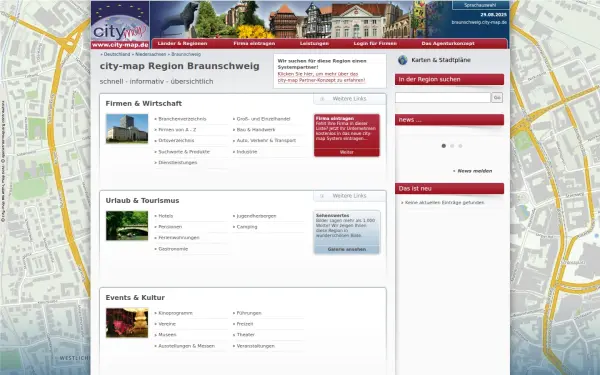
Task: Click the city-map logo
Action: click(x=120, y=25)
